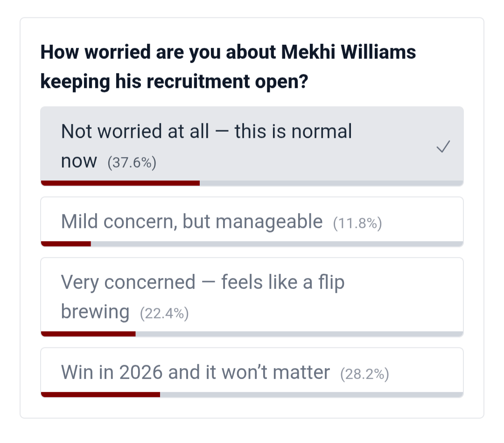The image size is (504, 443).
Task: Click the 11.8% percentage next to Mild concern
Action: [x=357, y=224]
